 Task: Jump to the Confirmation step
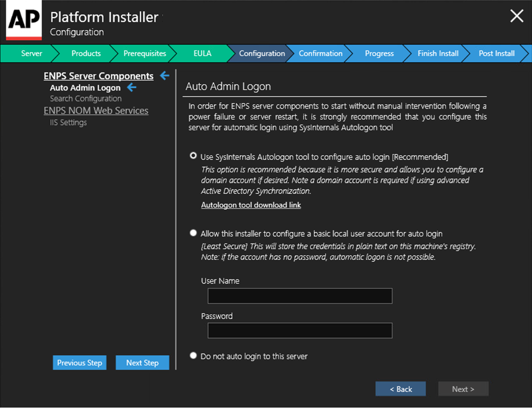click(x=320, y=54)
